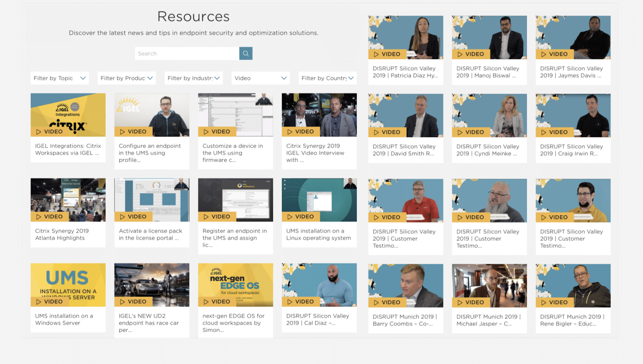Click the Jaymes Davis video title text
Image resolution: width=643 pixels, height=364 pixels.
tap(571, 72)
